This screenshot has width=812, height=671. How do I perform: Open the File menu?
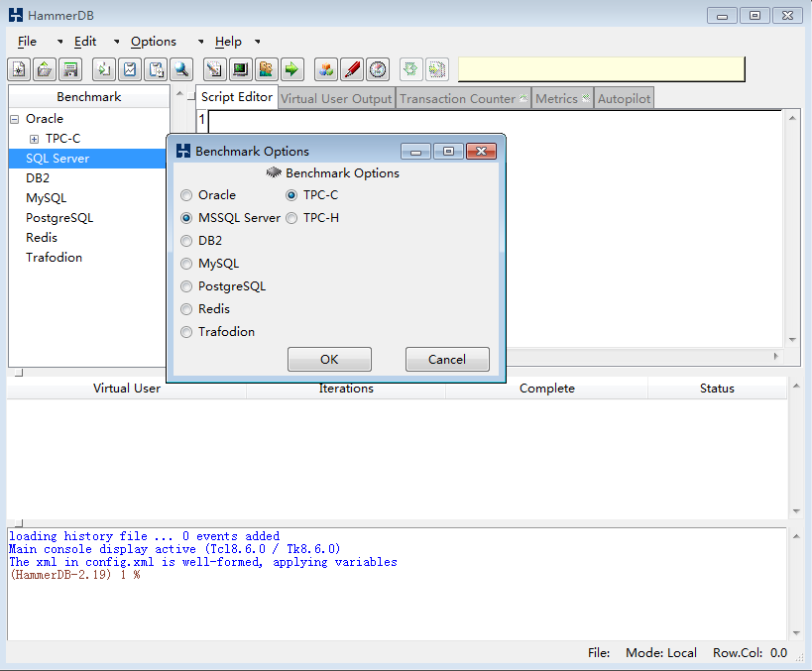coord(27,42)
